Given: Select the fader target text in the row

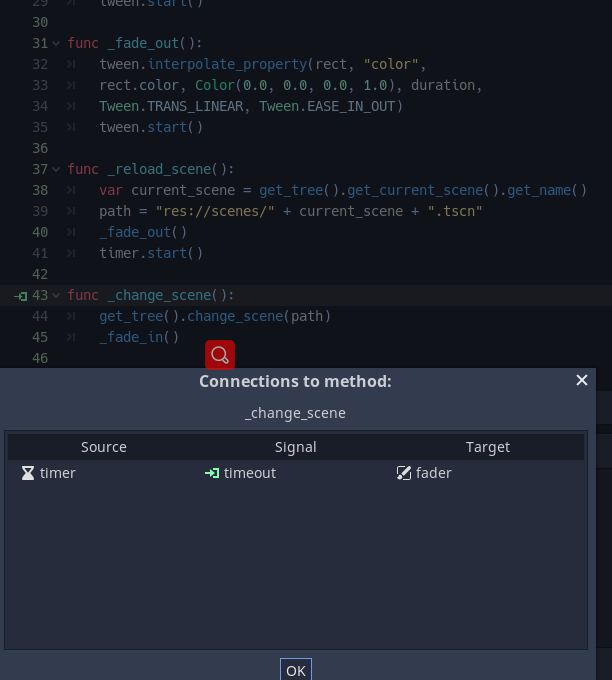Looking at the screenshot, I should [434, 473].
